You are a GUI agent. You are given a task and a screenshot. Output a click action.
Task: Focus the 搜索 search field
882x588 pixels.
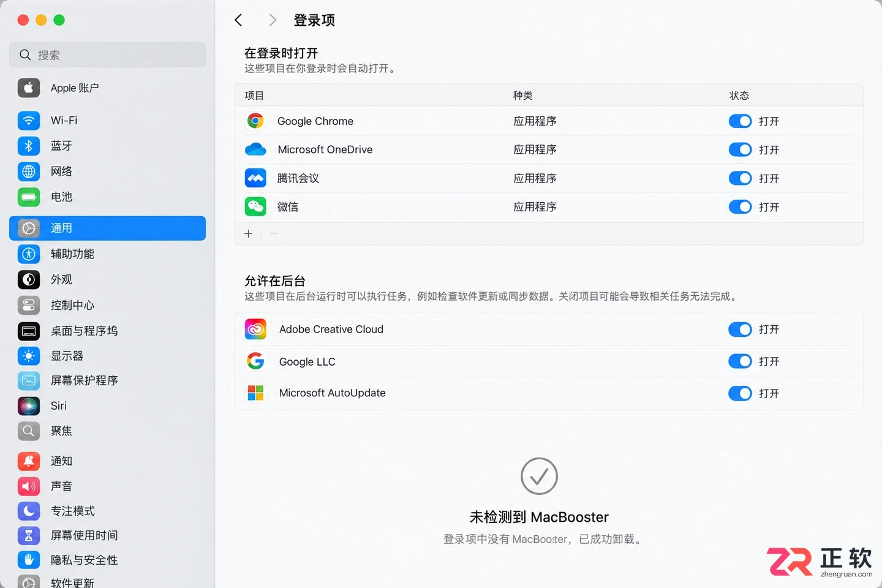coord(107,55)
